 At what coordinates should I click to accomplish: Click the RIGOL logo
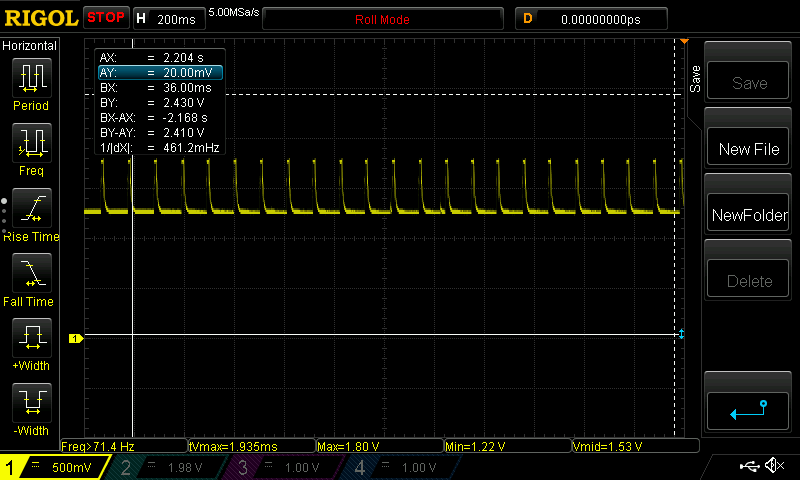point(41,18)
